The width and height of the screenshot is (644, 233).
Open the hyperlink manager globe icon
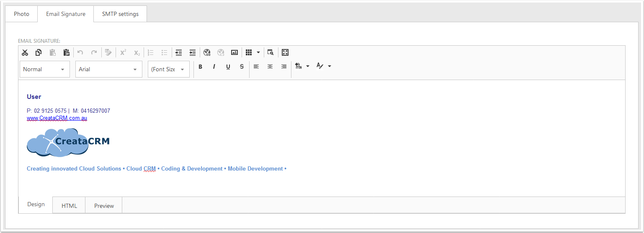(207, 52)
